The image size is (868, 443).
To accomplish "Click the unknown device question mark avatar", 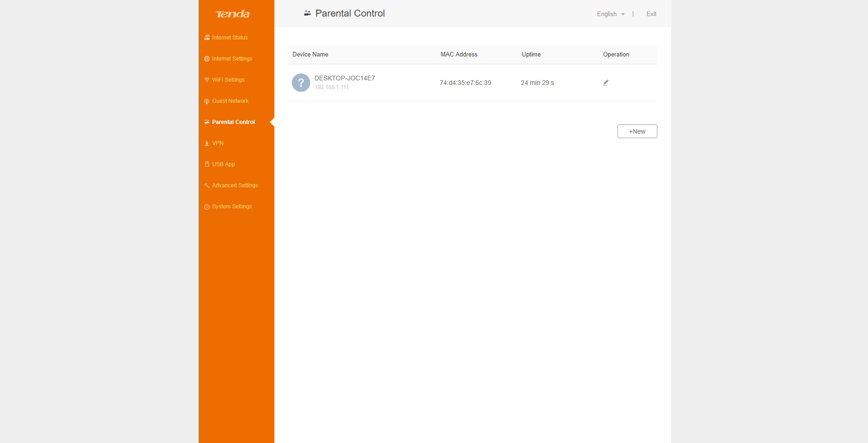I will (301, 83).
